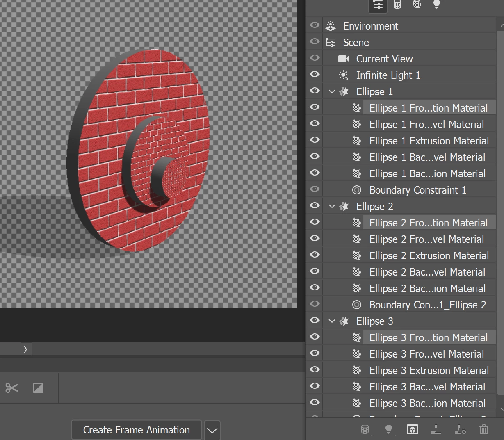Add new light using lightbulb icon at bottom
504x440 pixels.
[388, 429]
